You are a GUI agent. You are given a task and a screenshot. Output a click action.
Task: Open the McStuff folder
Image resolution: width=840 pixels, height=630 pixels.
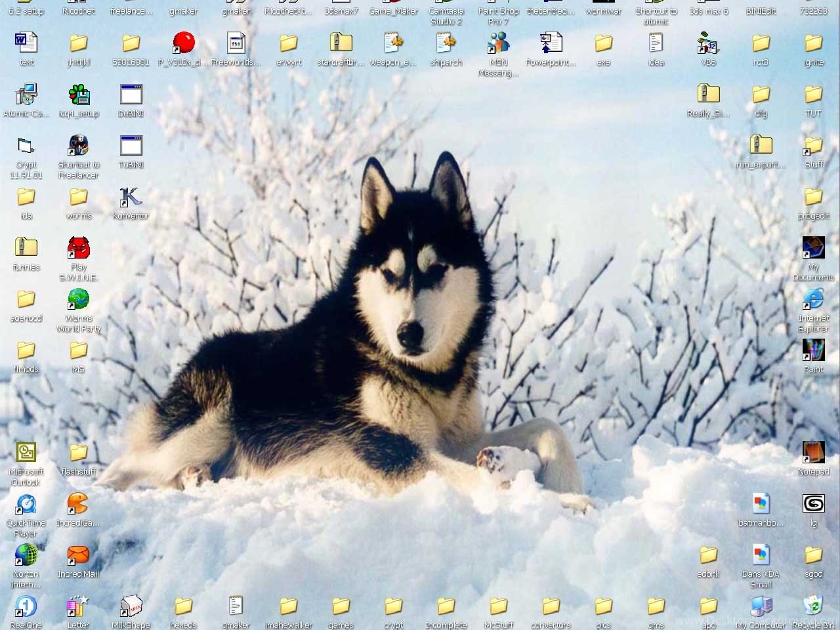(x=499, y=606)
